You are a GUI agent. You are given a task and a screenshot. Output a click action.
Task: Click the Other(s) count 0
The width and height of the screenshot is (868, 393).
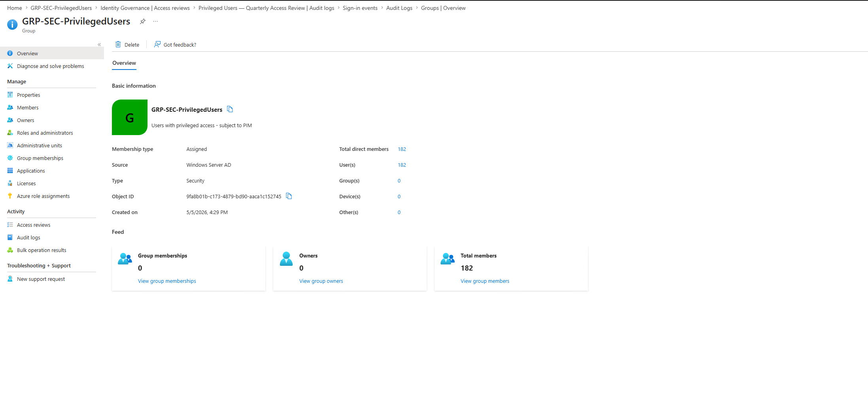click(399, 212)
